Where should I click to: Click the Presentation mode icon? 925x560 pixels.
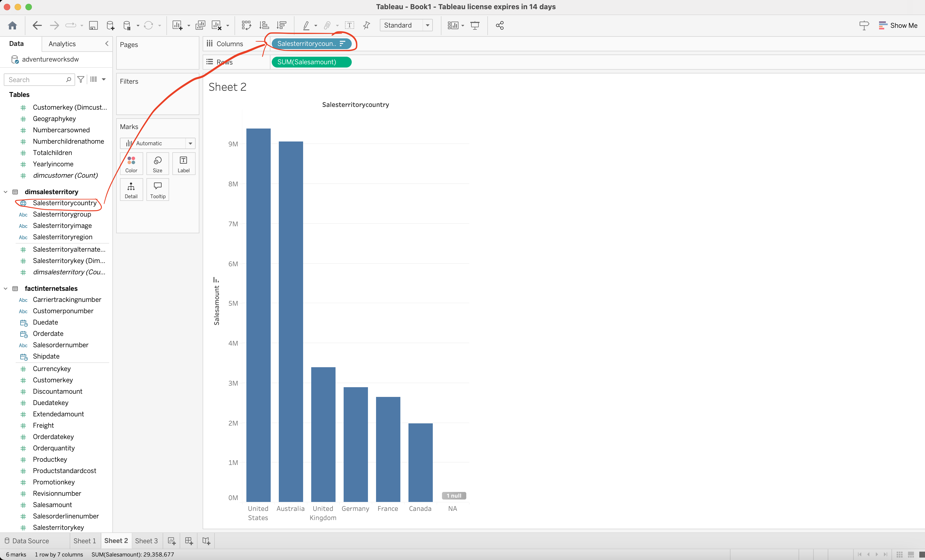pyautogui.click(x=475, y=25)
